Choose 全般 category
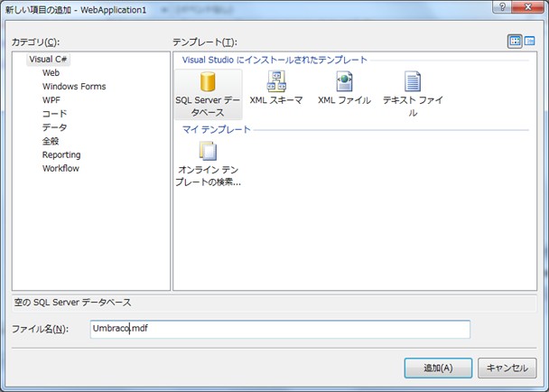The image size is (549, 392). (51, 141)
